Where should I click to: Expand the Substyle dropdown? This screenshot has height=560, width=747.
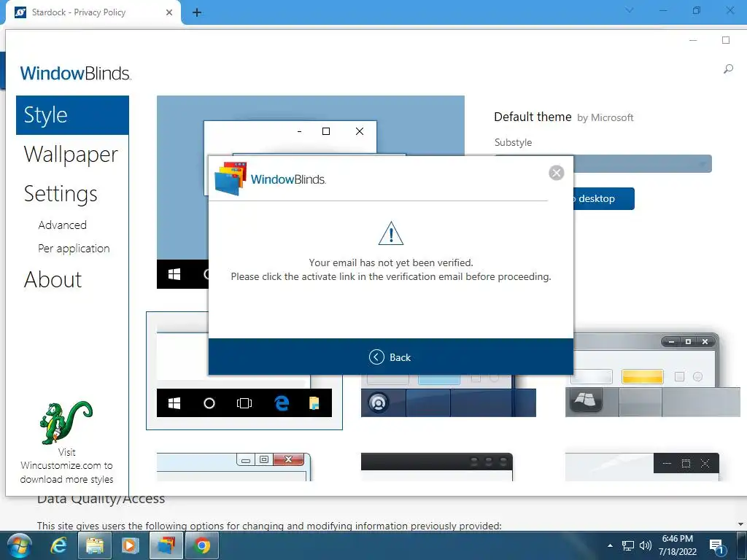642,164
